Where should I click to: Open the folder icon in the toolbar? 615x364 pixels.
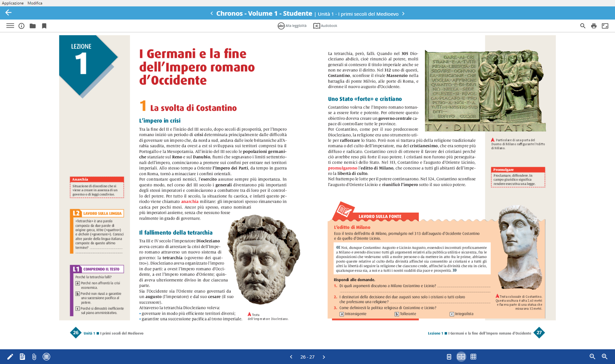[33, 26]
